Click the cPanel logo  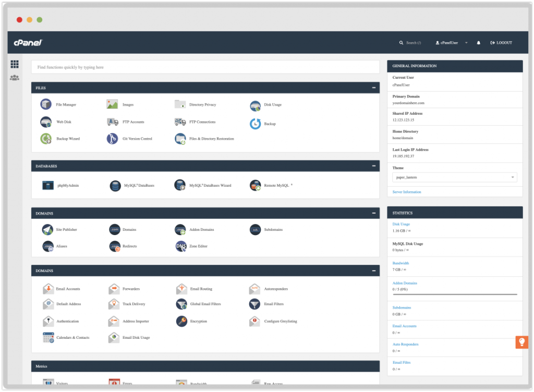[28, 43]
